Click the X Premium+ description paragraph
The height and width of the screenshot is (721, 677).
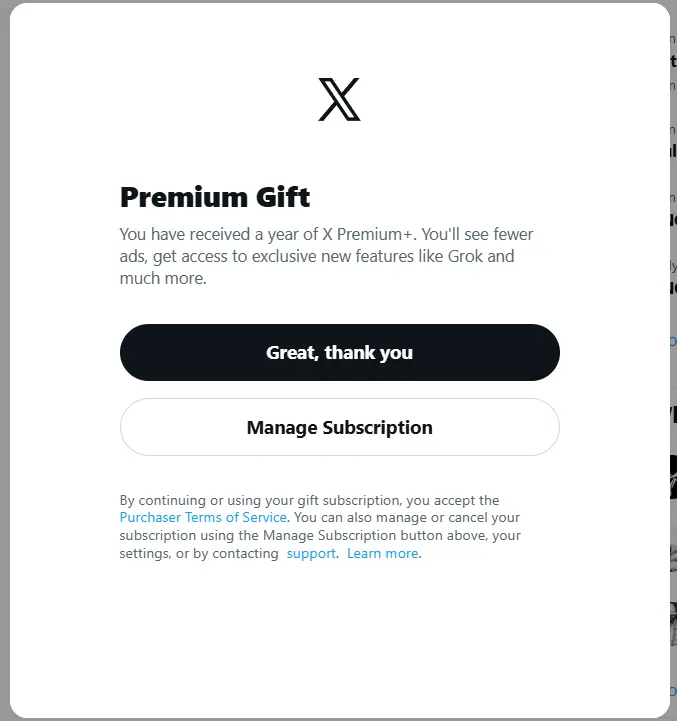326,256
